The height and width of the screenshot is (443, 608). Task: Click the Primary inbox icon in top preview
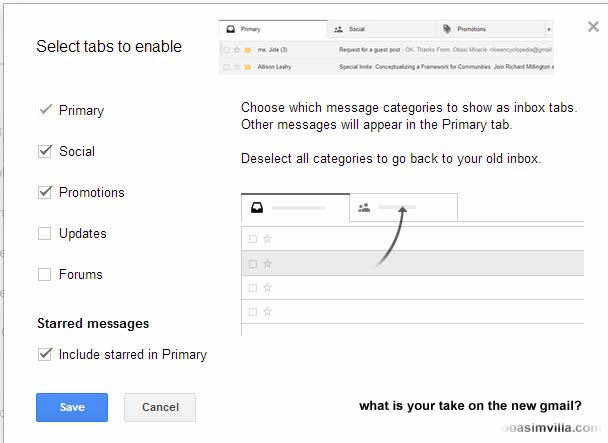pos(230,30)
